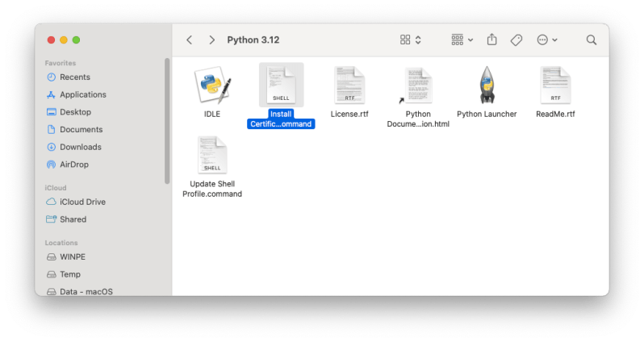This screenshot has width=644, height=342.
Task: Click the ReadMe.rtf file name label
Action: pyautogui.click(x=555, y=115)
